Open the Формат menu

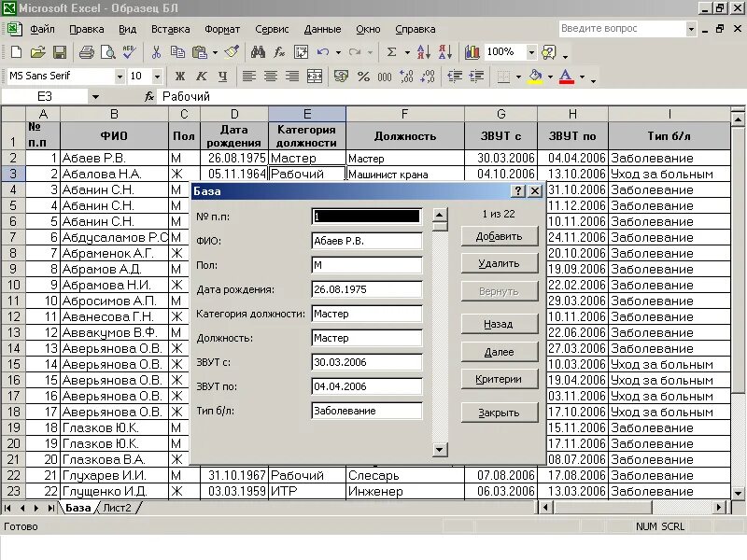pyautogui.click(x=222, y=29)
